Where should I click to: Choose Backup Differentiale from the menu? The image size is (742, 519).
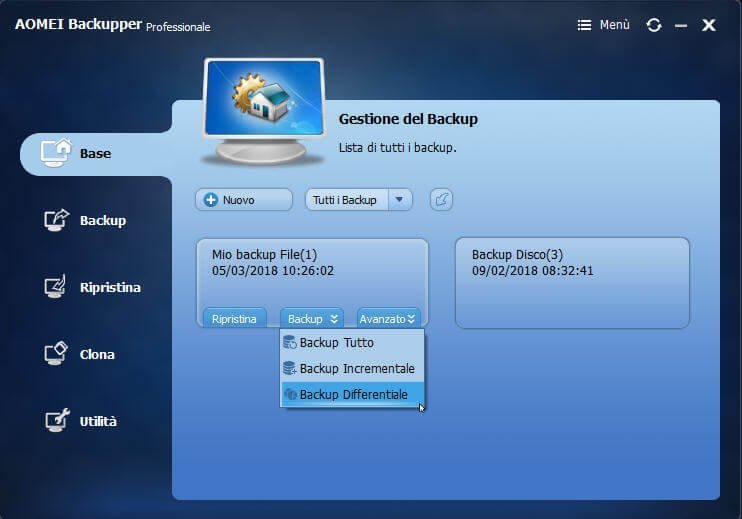(x=352, y=394)
